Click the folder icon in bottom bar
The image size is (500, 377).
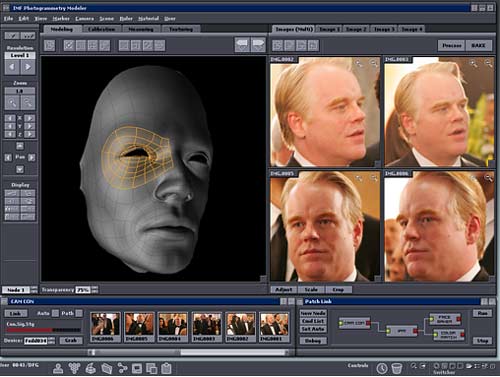coord(106,368)
